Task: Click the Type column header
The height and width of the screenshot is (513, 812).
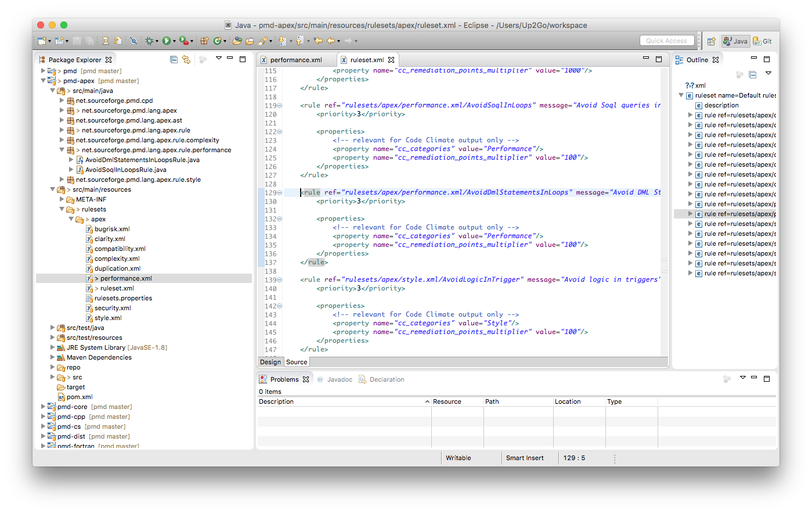Action: click(x=631, y=401)
